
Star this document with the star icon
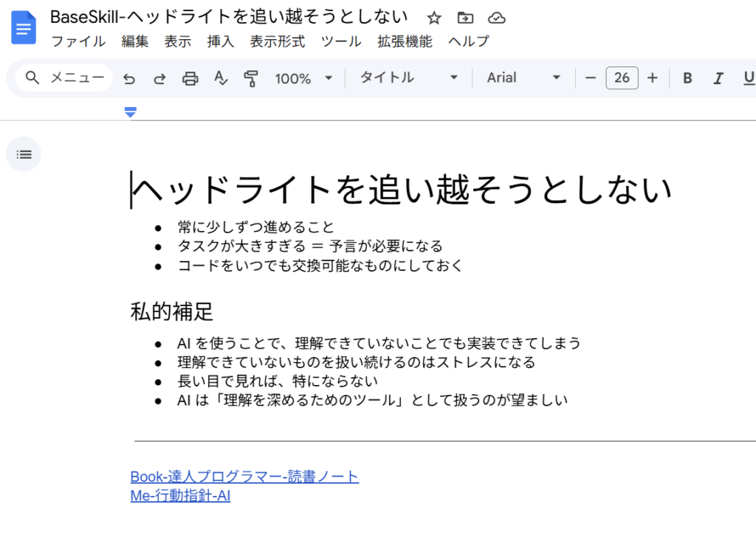click(434, 18)
